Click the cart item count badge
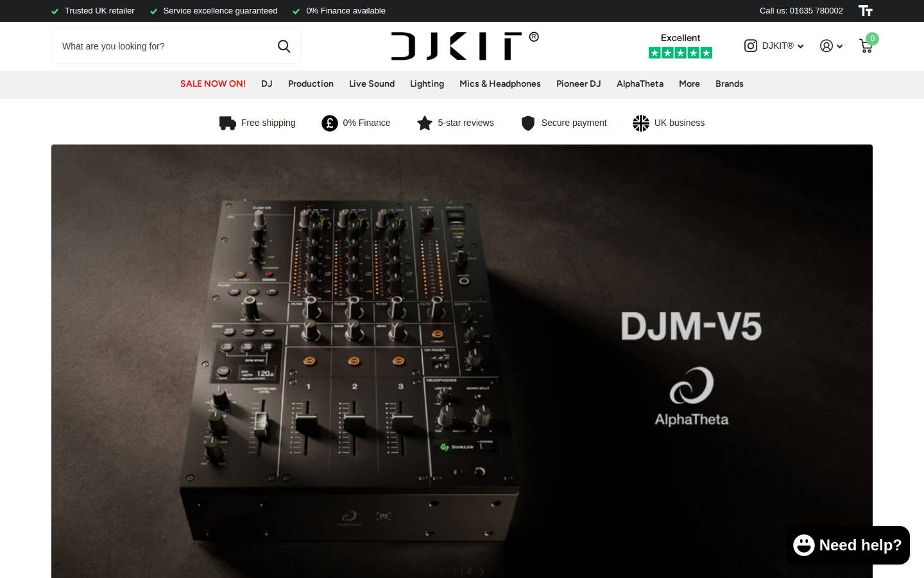Viewport: 924px width, 578px height. point(872,39)
